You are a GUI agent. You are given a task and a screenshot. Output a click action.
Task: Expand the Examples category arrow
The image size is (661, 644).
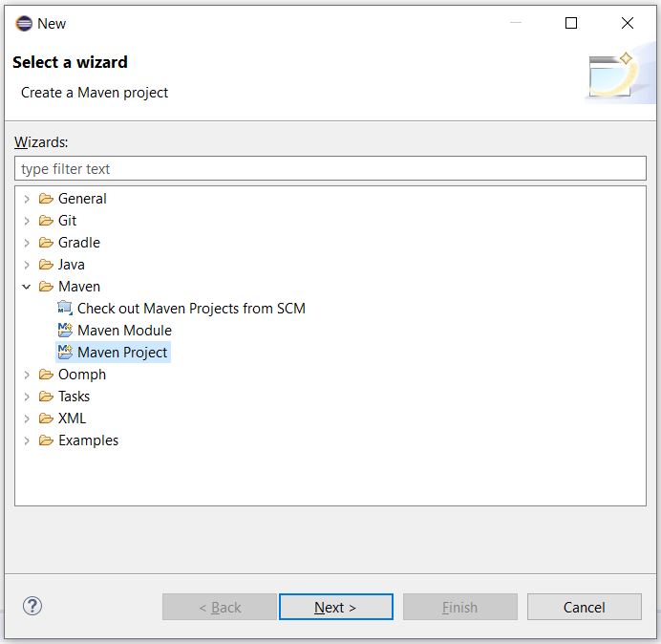click(27, 440)
